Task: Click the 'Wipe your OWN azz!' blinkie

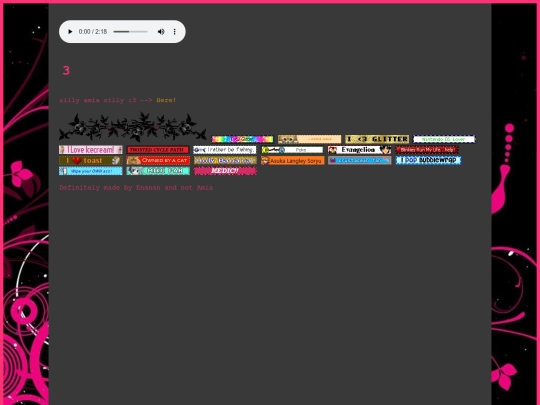Action: (x=91, y=171)
